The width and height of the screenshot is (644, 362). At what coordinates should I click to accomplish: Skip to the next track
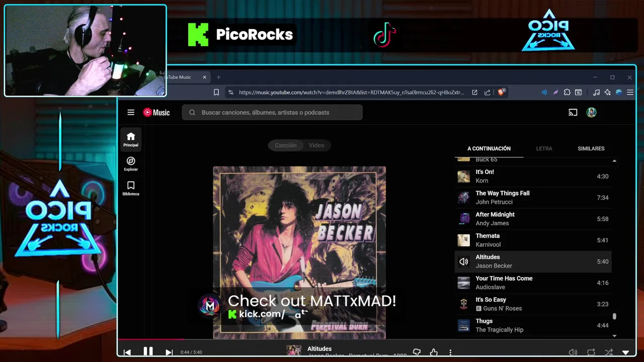tap(169, 352)
